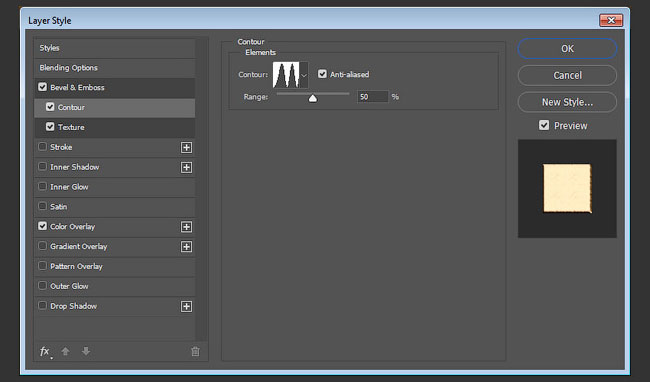Open the Inner Shadow settings row
This screenshot has width=650, height=382.
tap(114, 167)
